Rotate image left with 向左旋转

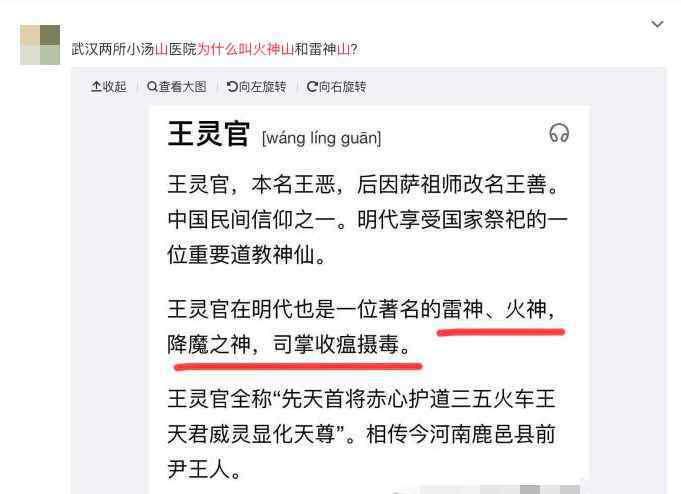coord(257,87)
